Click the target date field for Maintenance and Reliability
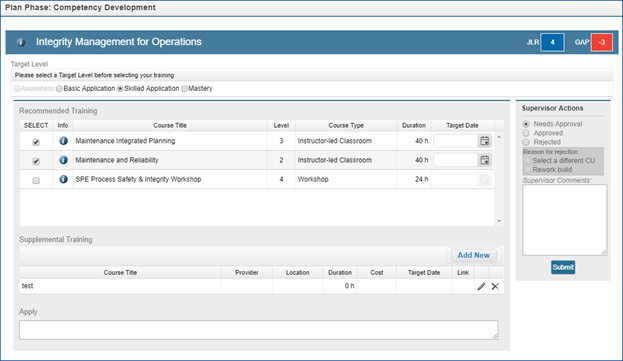Screen dimensions: 623x361 click(x=456, y=160)
